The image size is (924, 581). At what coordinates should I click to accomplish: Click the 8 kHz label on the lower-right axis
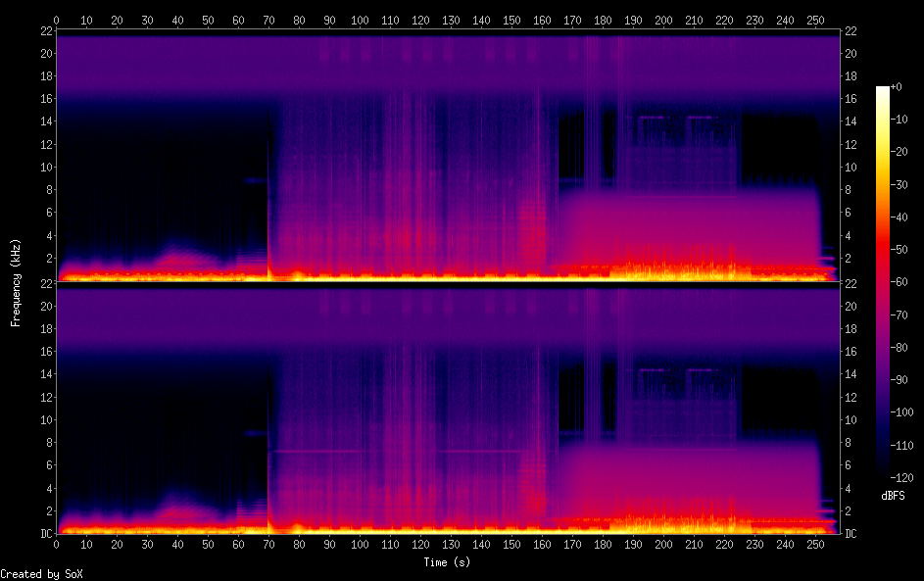point(849,443)
